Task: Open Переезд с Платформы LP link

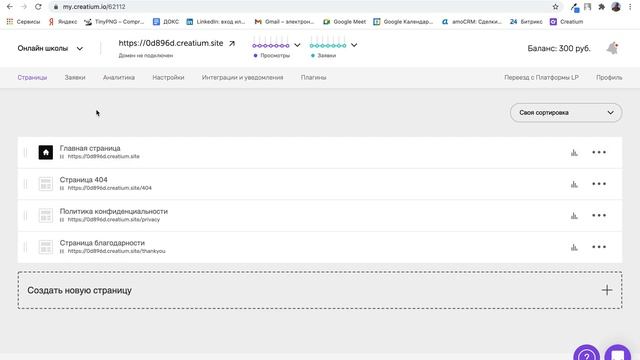Action: coord(541,78)
